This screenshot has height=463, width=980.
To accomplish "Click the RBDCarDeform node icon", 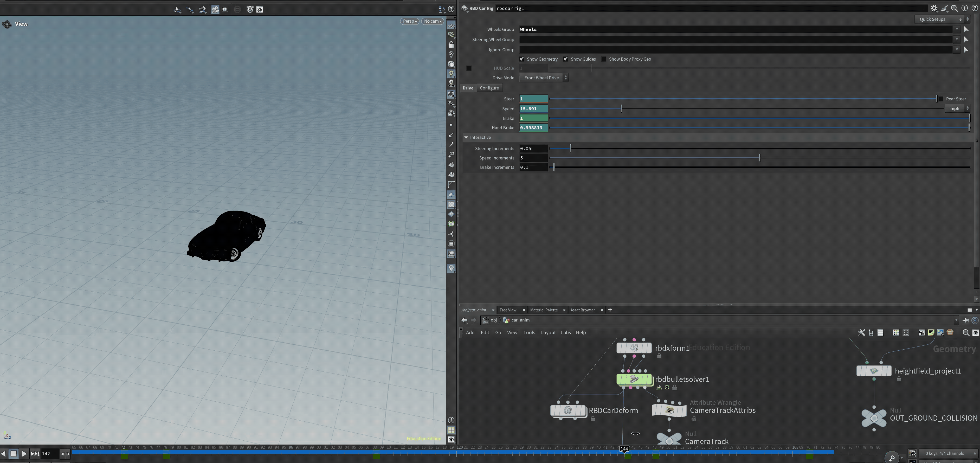I will click(568, 410).
